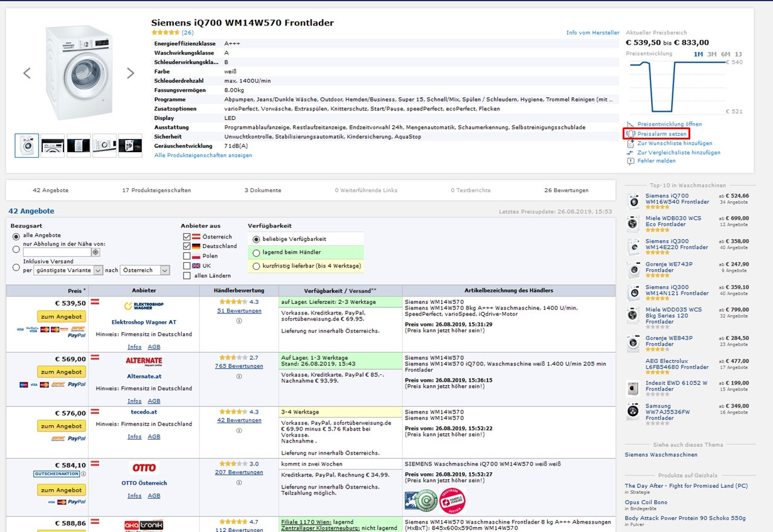Open 'günstigste Variante' dropdown

[68, 271]
